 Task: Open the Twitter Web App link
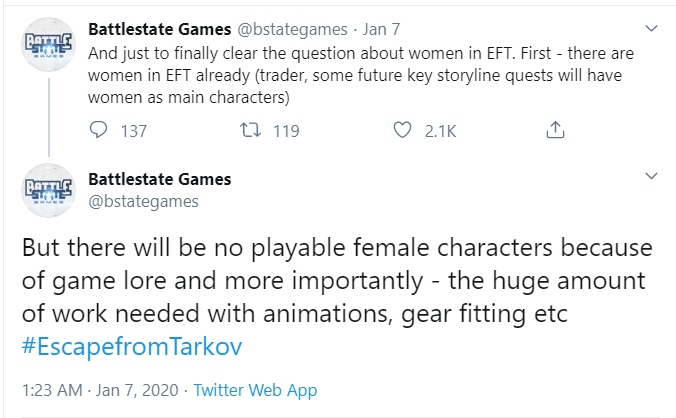pos(254,389)
